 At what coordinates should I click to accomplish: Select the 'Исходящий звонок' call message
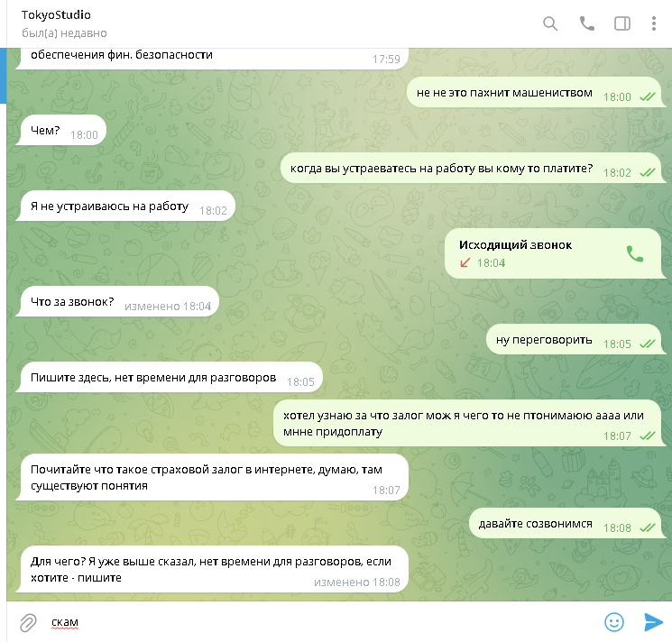tap(553, 253)
